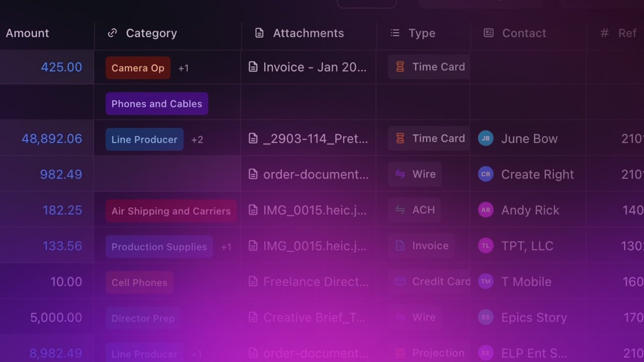Click the document icon beside Attachments header

[x=259, y=33]
